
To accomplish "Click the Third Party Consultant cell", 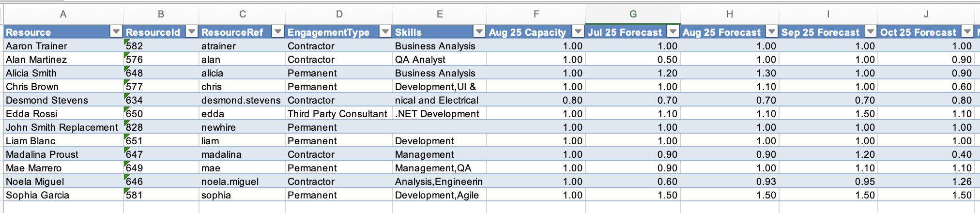I will coord(337,114).
